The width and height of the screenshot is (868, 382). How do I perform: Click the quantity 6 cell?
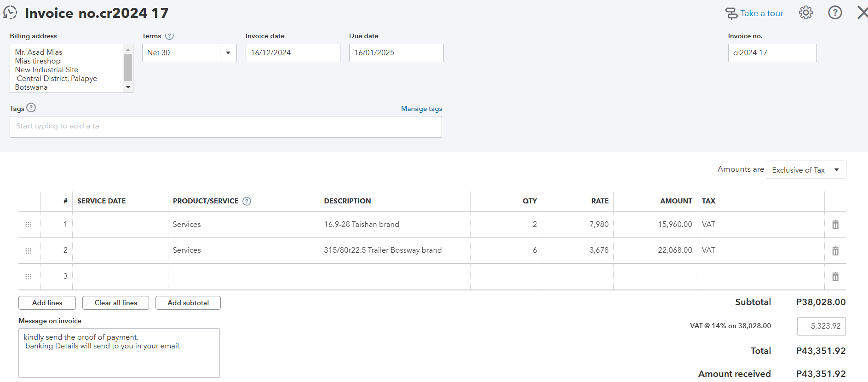[x=506, y=250]
